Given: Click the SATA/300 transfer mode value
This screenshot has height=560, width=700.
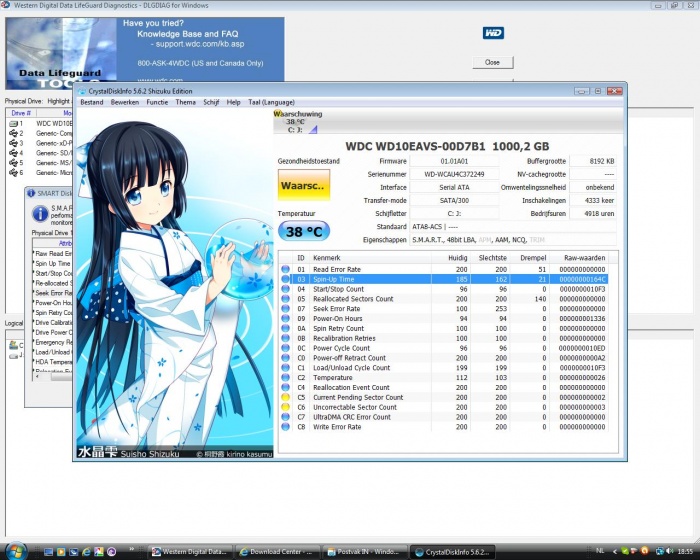Looking at the screenshot, I should pyautogui.click(x=454, y=201).
